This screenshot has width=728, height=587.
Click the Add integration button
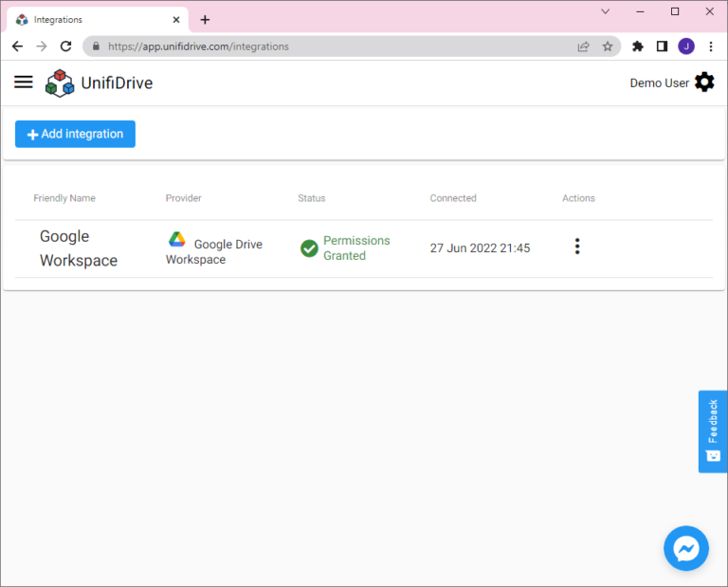(x=75, y=134)
